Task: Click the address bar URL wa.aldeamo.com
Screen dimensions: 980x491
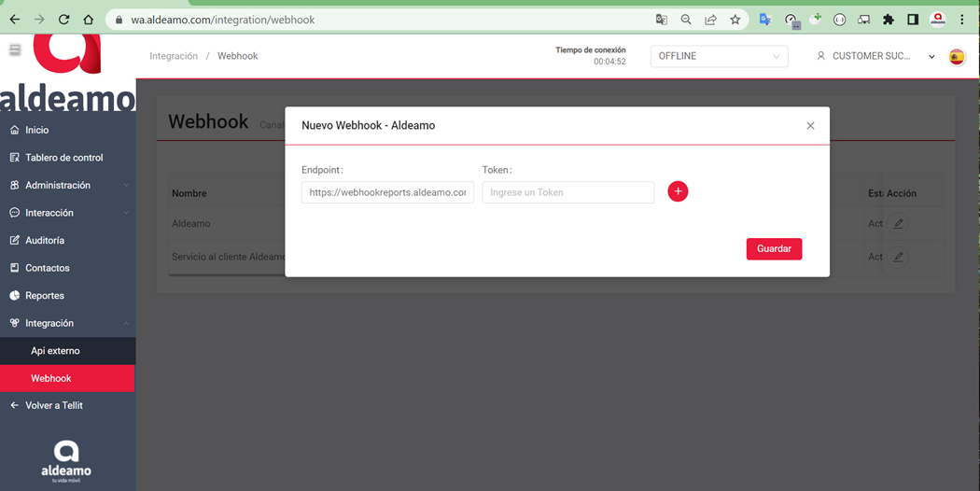Action: [x=222, y=20]
